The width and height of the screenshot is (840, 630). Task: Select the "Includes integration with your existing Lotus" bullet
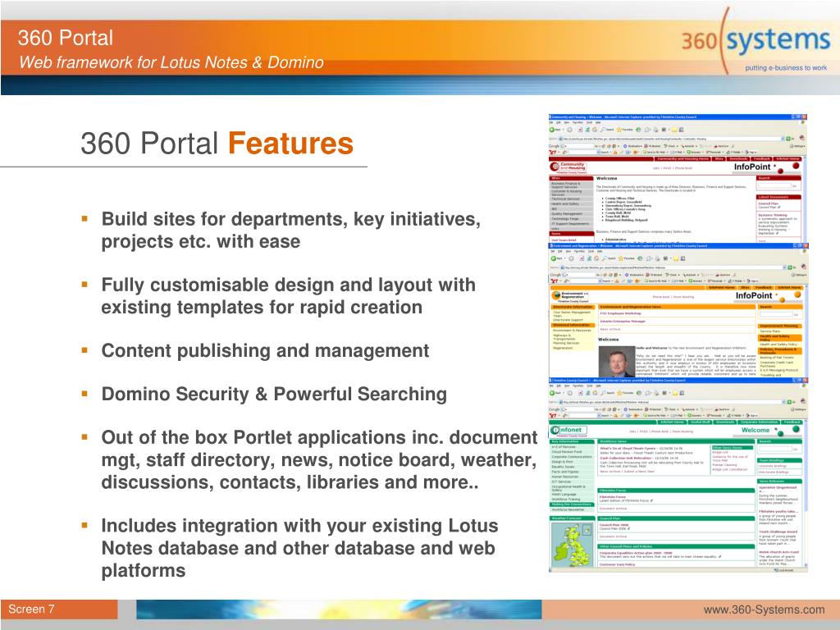click(x=299, y=547)
